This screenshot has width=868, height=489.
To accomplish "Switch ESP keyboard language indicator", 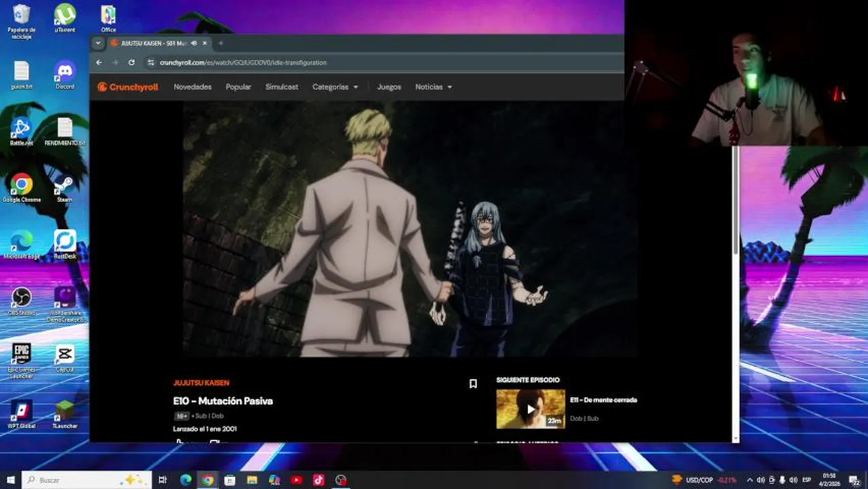I will click(x=807, y=480).
